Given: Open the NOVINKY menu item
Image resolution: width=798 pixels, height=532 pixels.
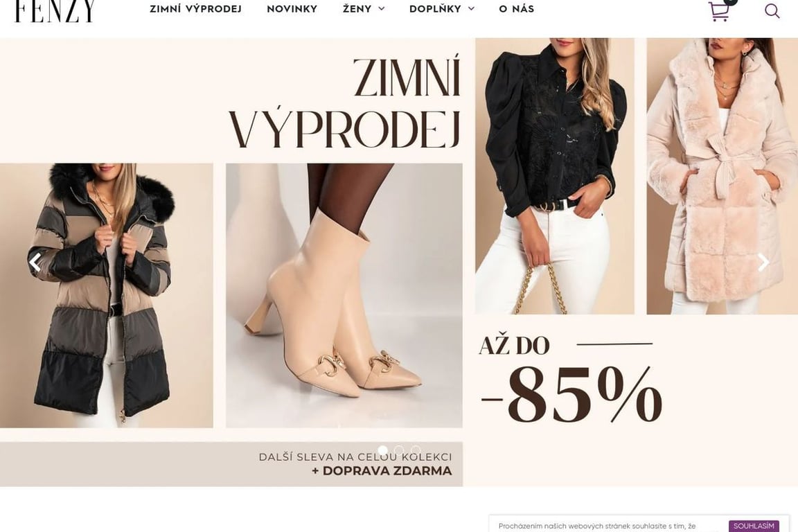Looking at the screenshot, I should (292, 8).
